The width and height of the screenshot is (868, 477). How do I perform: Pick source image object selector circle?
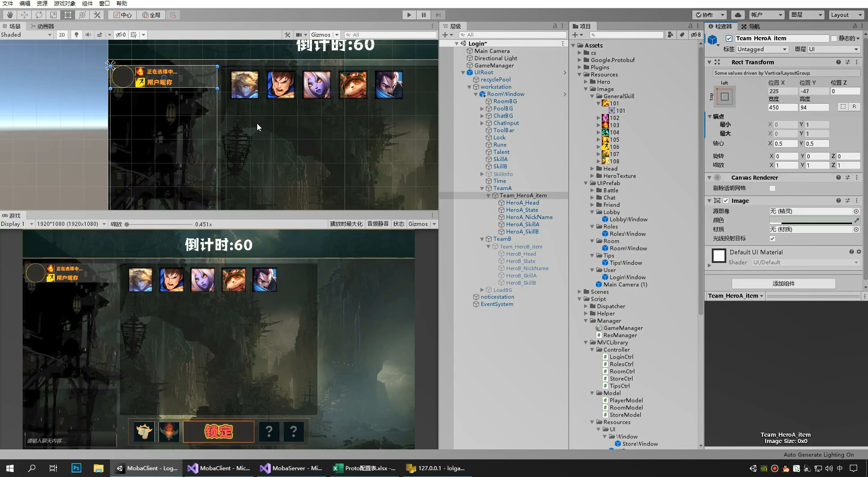pyautogui.click(x=856, y=211)
